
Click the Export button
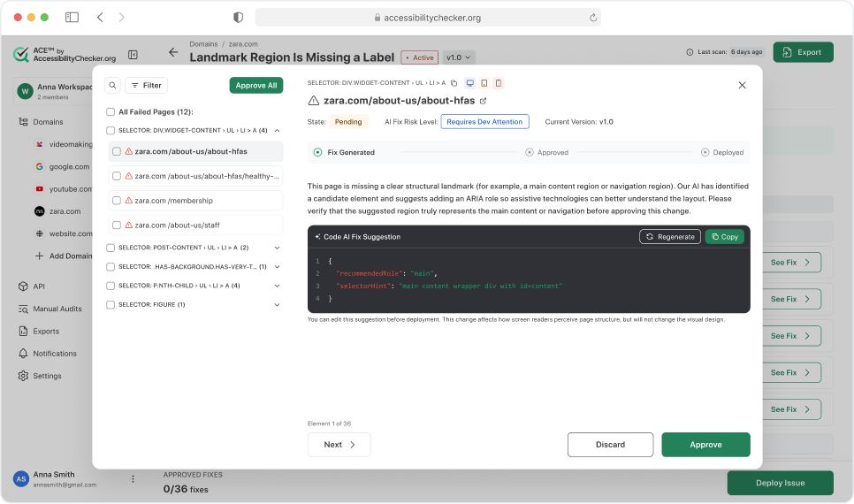[803, 52]
